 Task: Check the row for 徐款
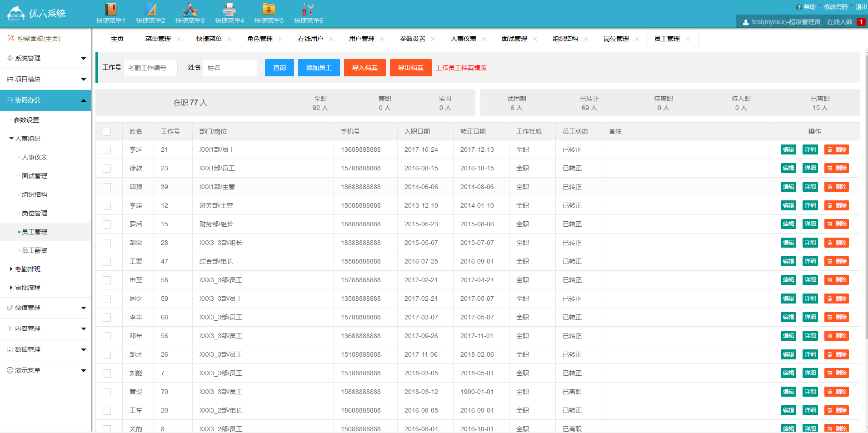107,169
